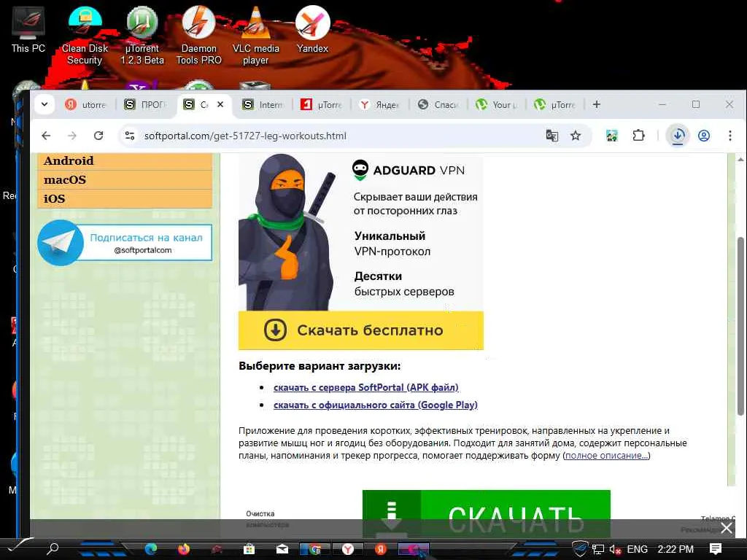Switch to the 'Спаси' tab
Image resolution: width=747 pixels, height=560 pixels.
pos(438,105)
